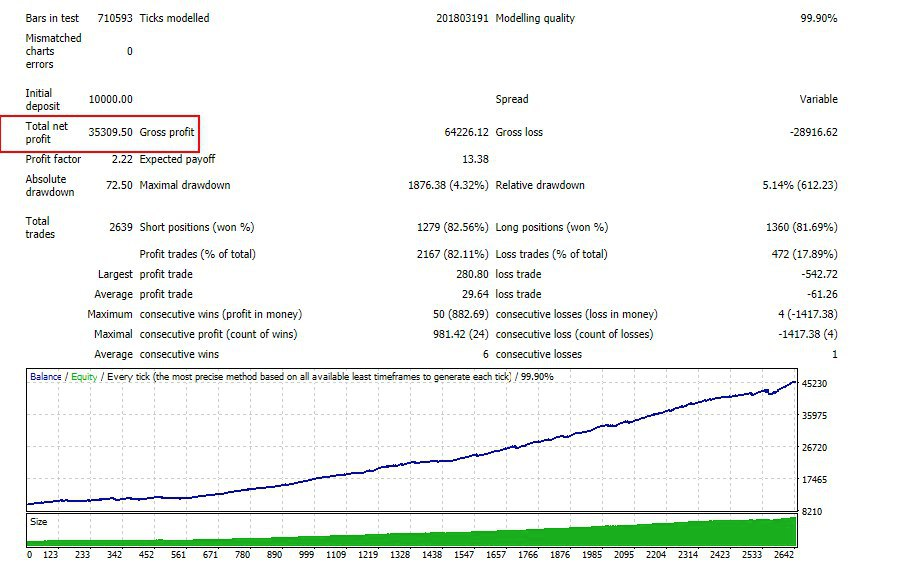Viewport: 913px width, 561px height.
Task: Click the Size label in volume panel
Action: click(x=38, y=522)
